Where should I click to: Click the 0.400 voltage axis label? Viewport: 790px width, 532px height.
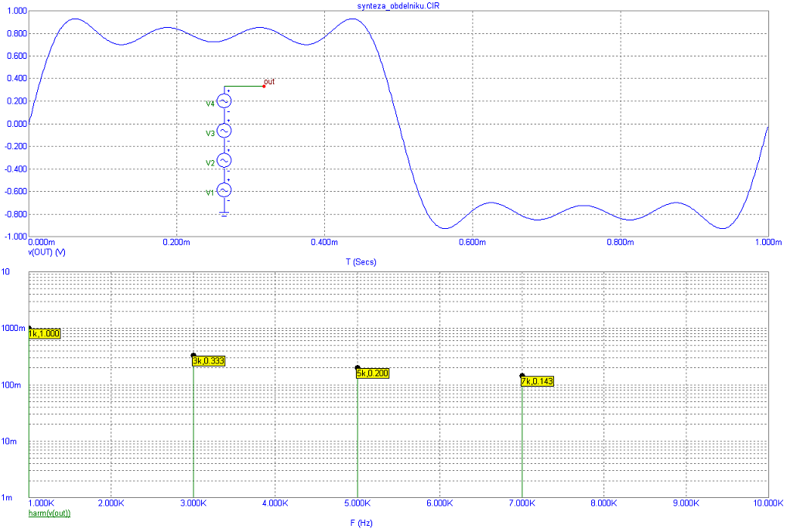17,79
